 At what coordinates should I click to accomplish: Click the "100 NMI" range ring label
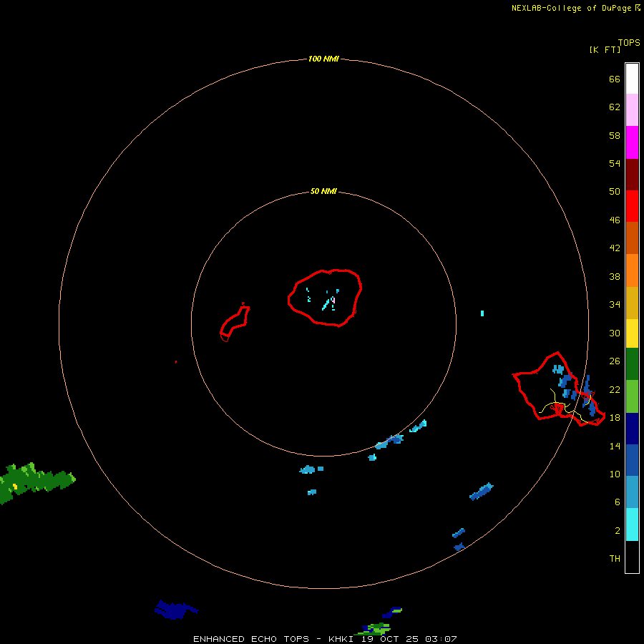point(323,59)
